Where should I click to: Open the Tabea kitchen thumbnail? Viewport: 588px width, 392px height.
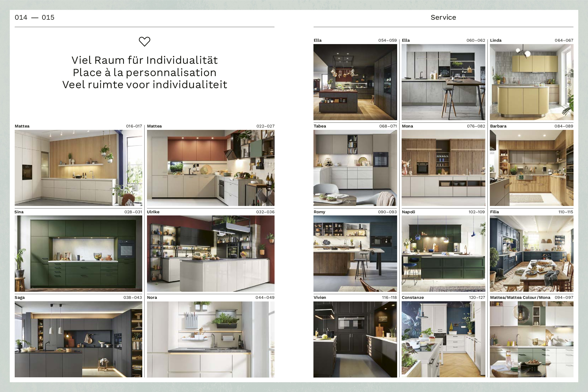(x=355, y=168)
